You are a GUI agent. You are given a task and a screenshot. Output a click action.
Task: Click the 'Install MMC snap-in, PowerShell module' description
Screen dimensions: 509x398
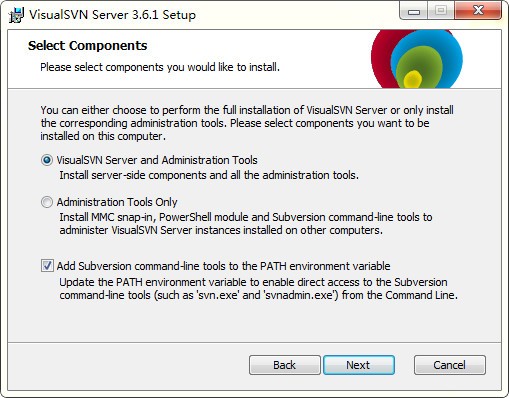(x=246, y=224)
